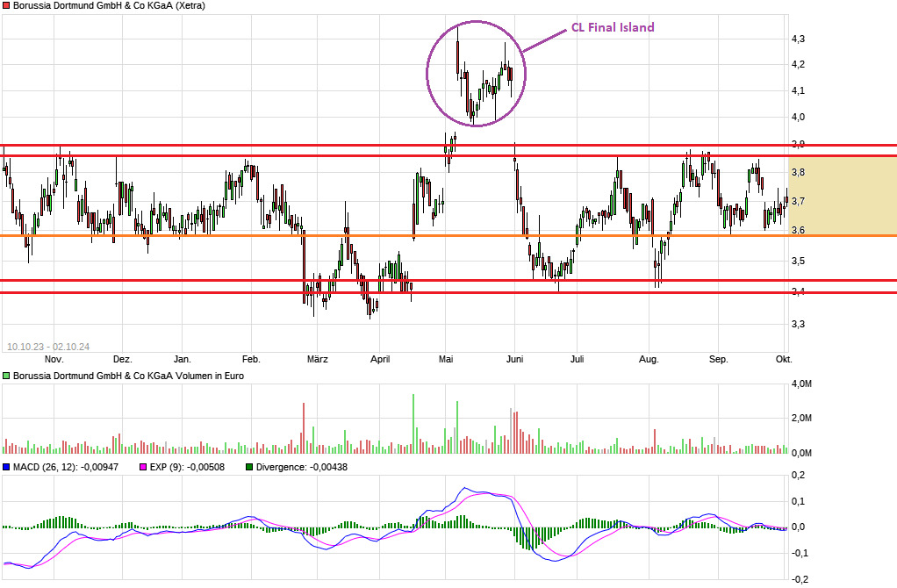Viewport: 897px width, 588px height.
Task: Click the 'Juni' month label on the time axis
Action: click(x=515, y=359)
